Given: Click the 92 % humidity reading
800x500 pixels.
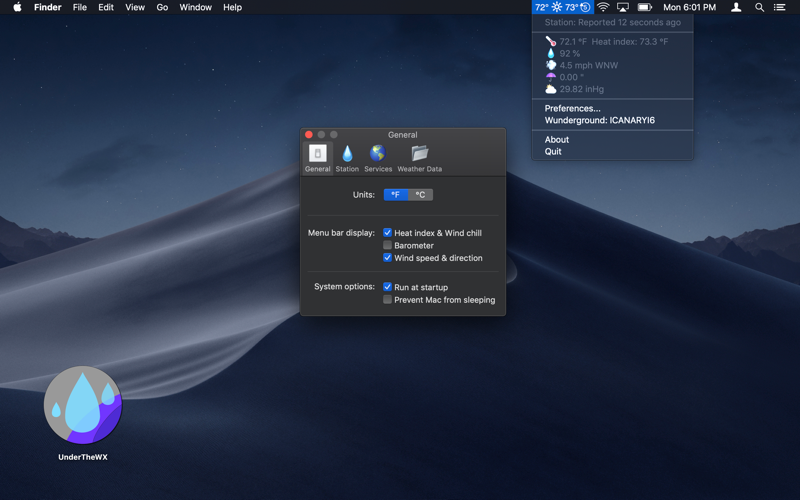Looking at the screenshot, I should coord(569,53).
